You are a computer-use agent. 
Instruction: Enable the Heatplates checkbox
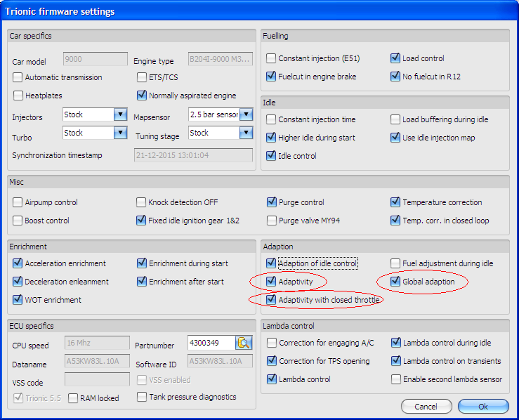pyautogui.click(x=18, y=96)
